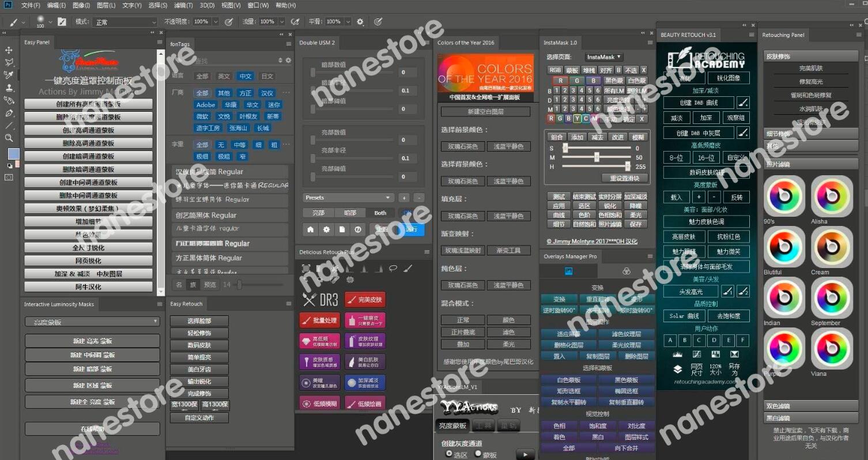Click the 新建 高光 蒙板 button
868x460 pixels.
92,341
